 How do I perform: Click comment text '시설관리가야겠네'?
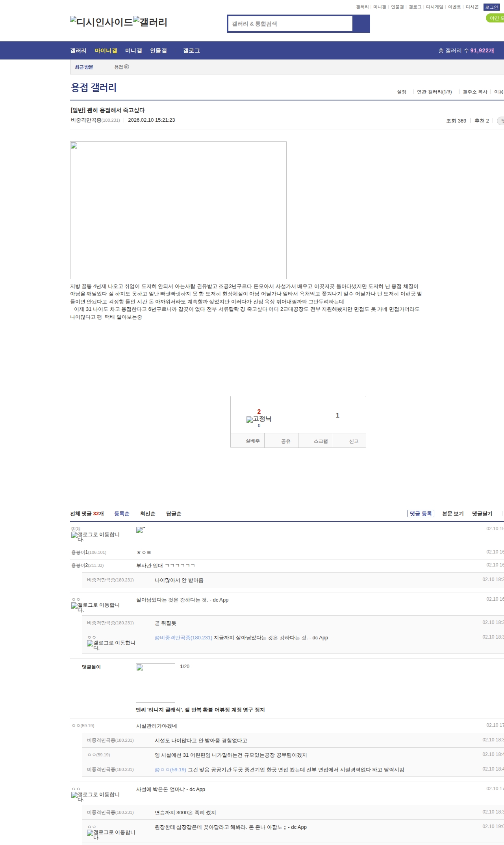point(157,726)
